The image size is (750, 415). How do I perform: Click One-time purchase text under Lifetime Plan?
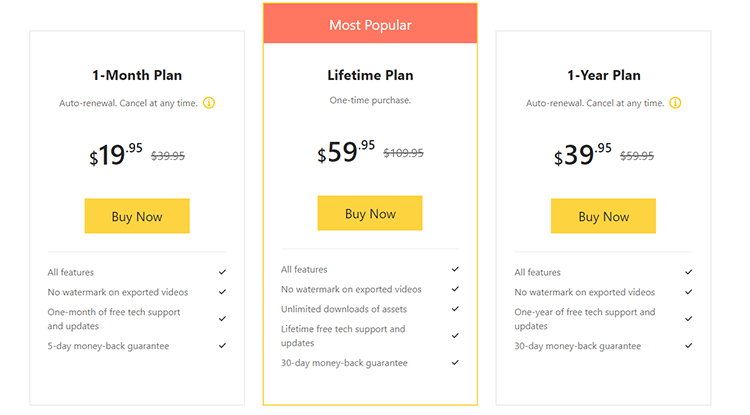[370, 100]
